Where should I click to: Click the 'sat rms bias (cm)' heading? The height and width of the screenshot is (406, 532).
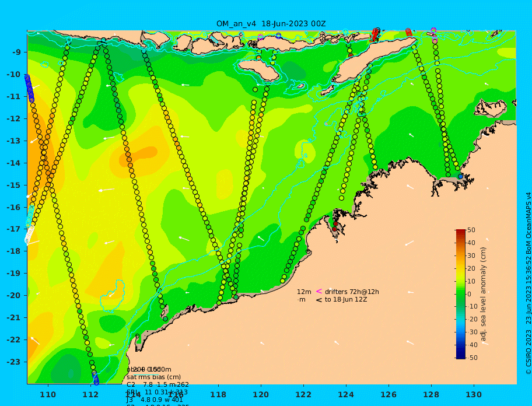pyautogui.click(x=153, y=377)
